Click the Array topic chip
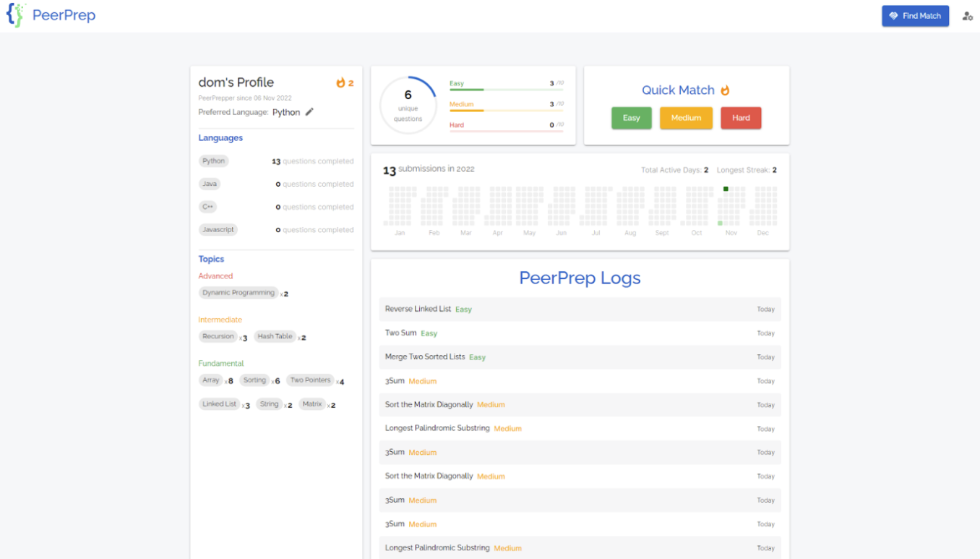The image size is (980, 559). (x=211, y=380)
